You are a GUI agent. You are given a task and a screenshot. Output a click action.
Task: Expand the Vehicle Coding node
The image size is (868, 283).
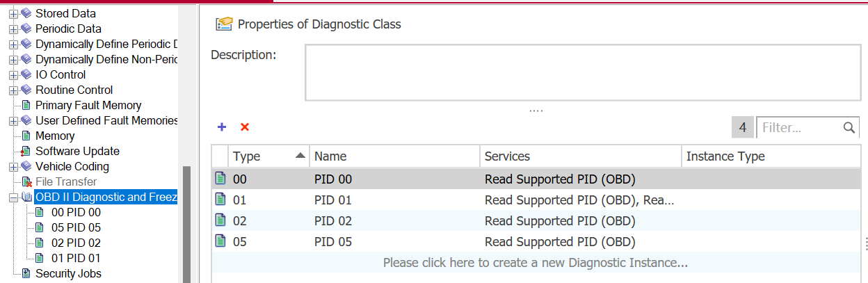coord(13,167)
